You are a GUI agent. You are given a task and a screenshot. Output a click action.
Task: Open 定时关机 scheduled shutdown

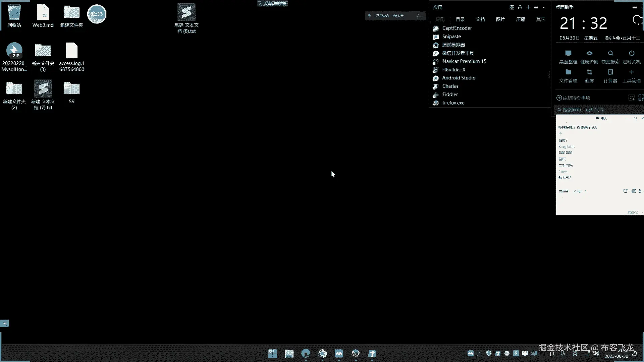click(x=631, y=54)
